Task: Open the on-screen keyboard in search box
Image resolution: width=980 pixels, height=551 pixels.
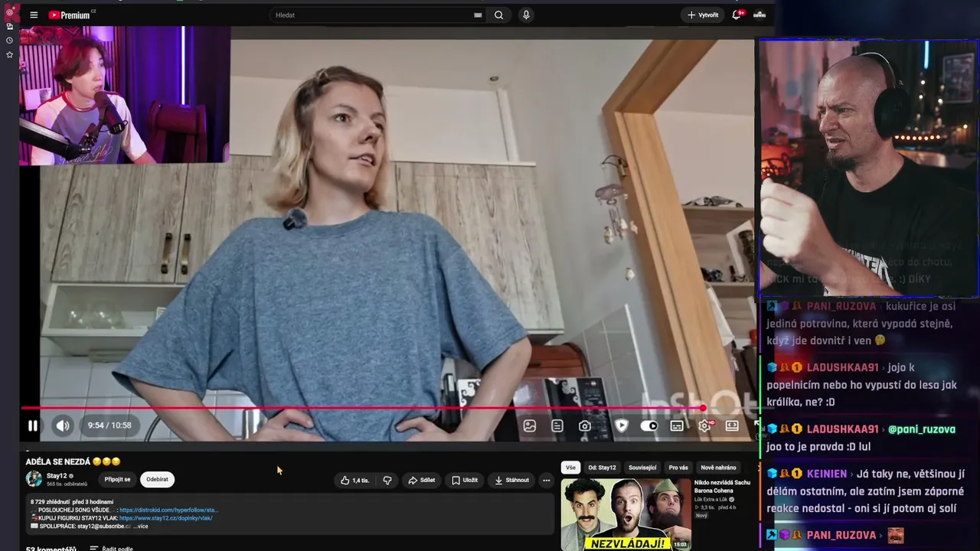Action: point(478,15)
